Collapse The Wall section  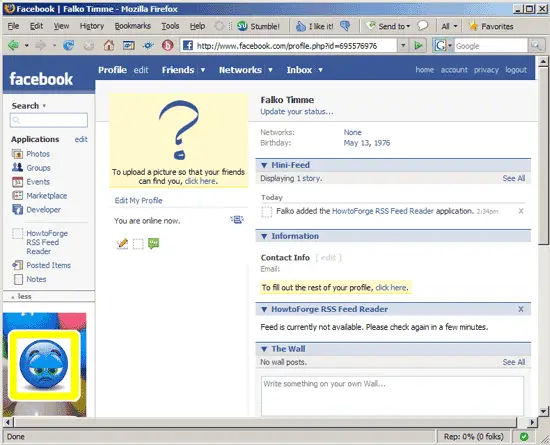click(x=264, y=349)
